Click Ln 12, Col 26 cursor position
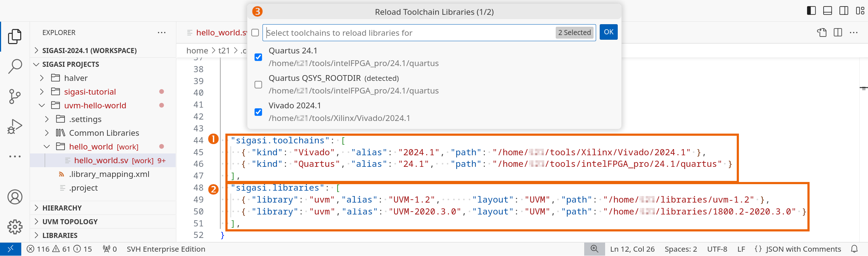868x256 pixels. click(632, 249)
